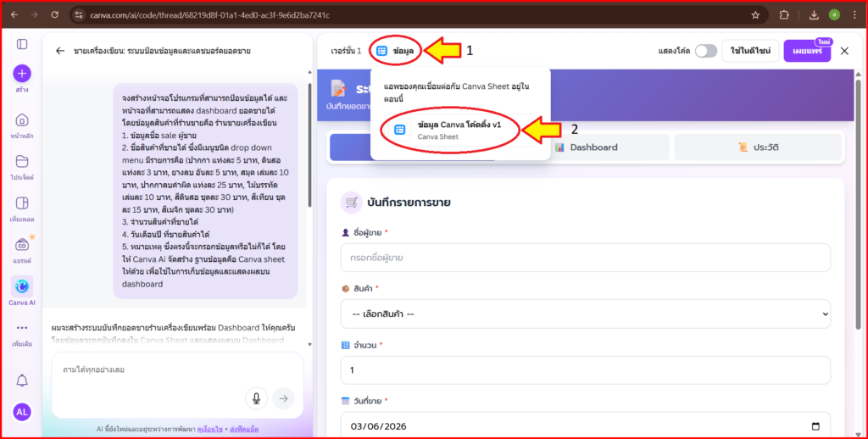The image size is (868, 439).
Task: Open Brand icon in sidebar
Action: point(22,245)
